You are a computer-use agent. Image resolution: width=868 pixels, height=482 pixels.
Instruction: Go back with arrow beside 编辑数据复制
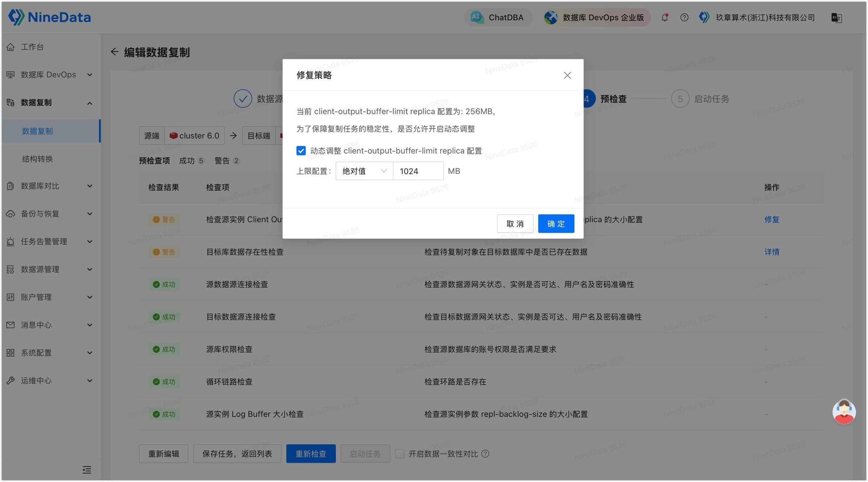point(114,52)
